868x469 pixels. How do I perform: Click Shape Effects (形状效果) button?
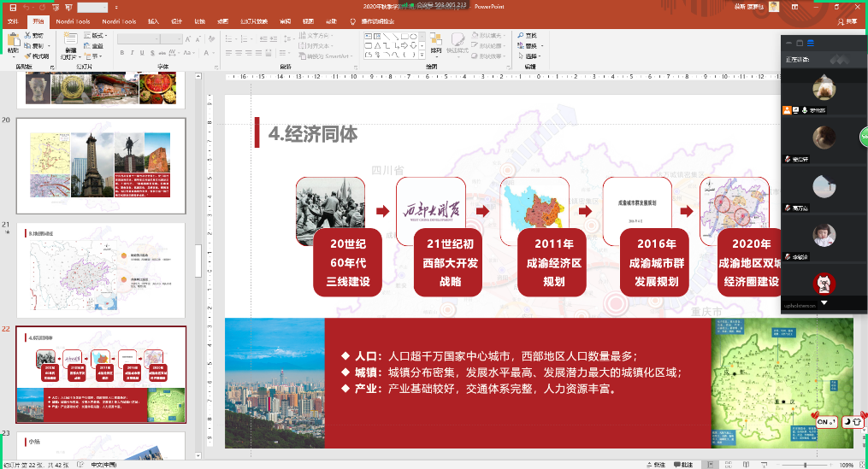click(x=487, y=56)
